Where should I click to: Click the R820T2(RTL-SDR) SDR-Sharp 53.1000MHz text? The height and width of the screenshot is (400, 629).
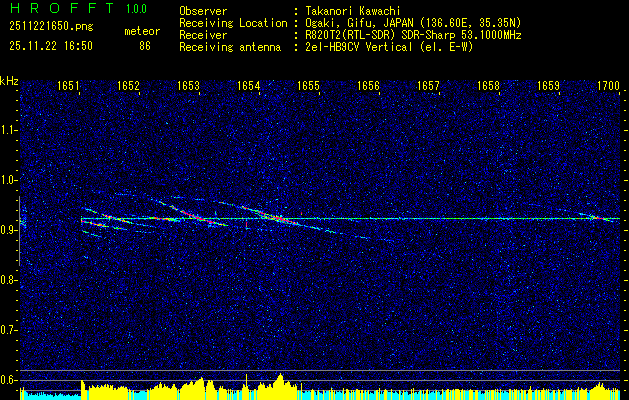[x=413, y=35]
